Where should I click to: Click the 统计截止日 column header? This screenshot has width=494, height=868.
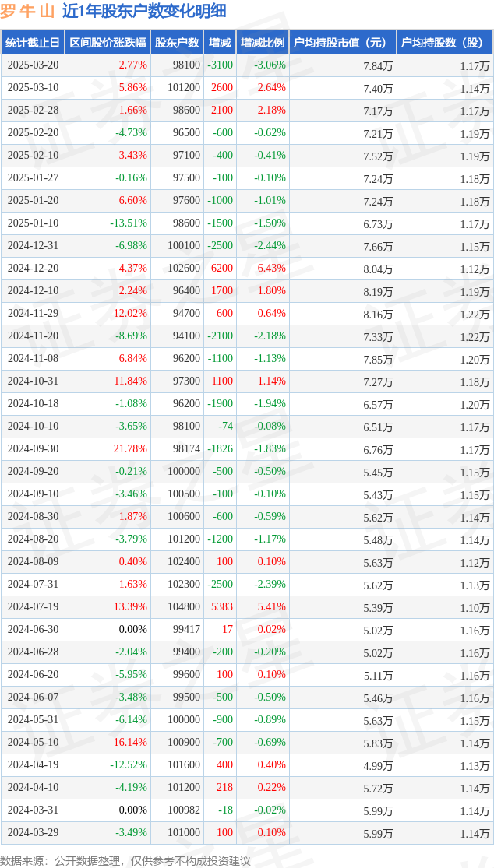(32, 43)
